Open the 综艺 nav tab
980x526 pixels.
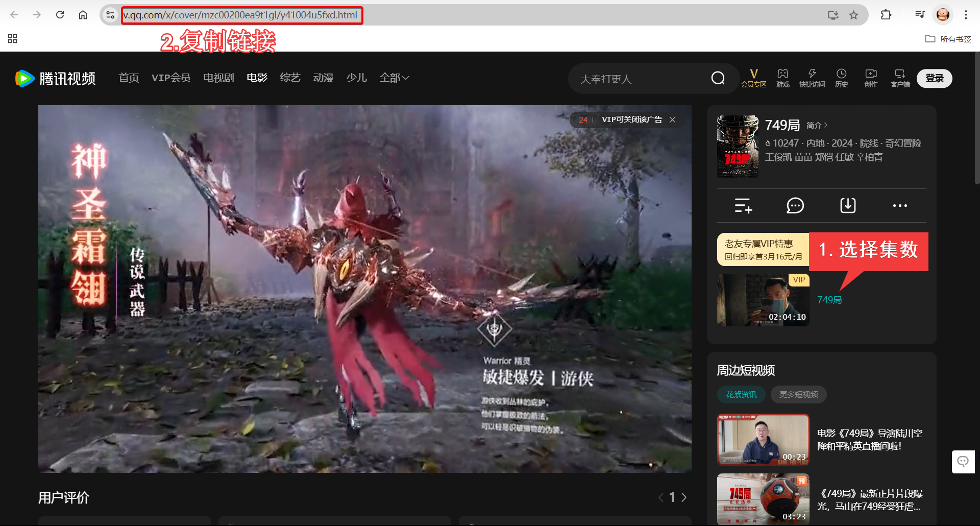(x=290, y=78)
